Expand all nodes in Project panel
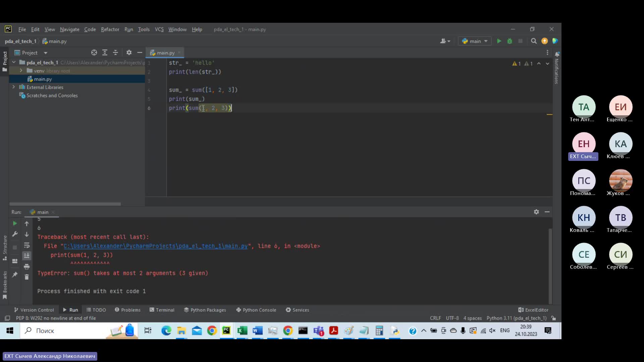Viewport: 644px width, 362px height. (105, 53)
